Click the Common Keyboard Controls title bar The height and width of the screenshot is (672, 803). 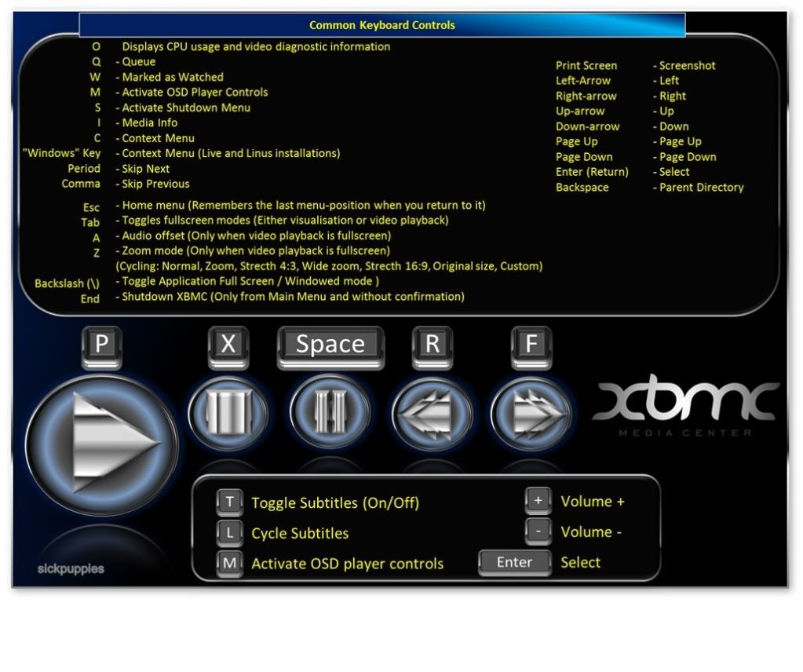[x=382, y=25]
